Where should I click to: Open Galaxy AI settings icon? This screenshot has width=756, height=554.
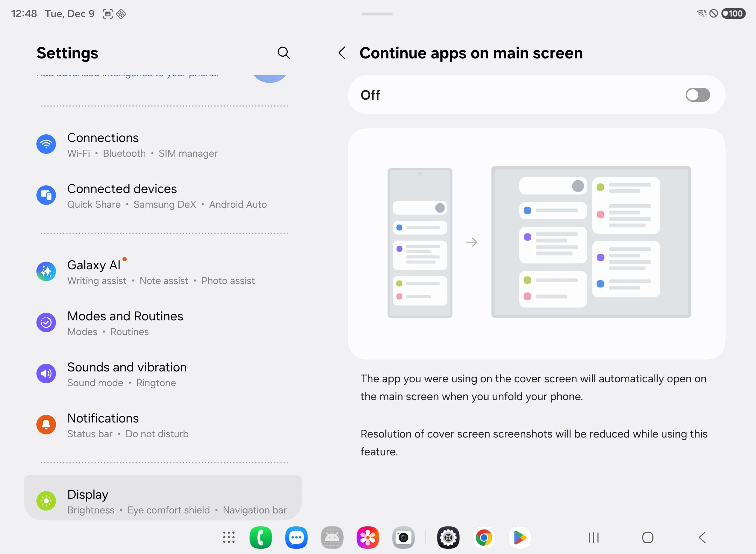pyautogui.click(x=46, y=271)
